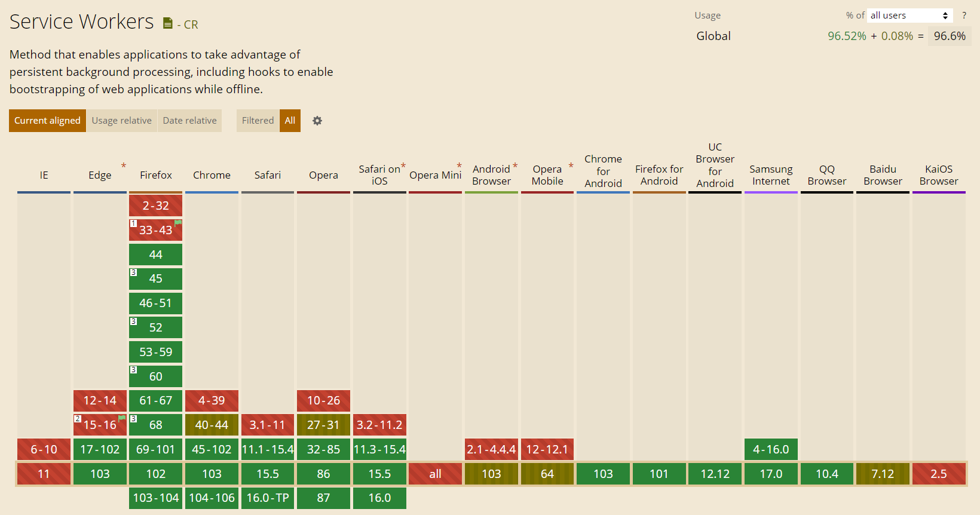Select Opera Mobile 64 current cell
The height and width of the screenshot is (515, 980).
pyautogui.click(x=547, y=474)
